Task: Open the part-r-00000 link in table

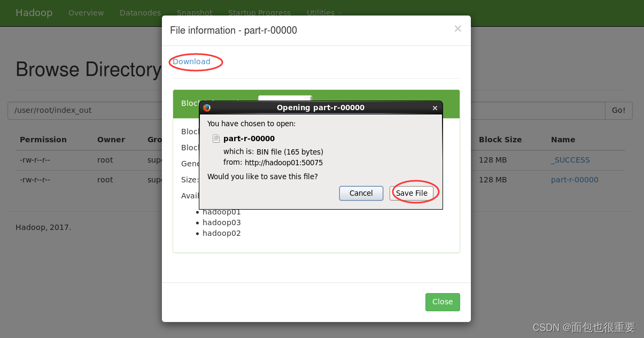Action: coord(575,180)
